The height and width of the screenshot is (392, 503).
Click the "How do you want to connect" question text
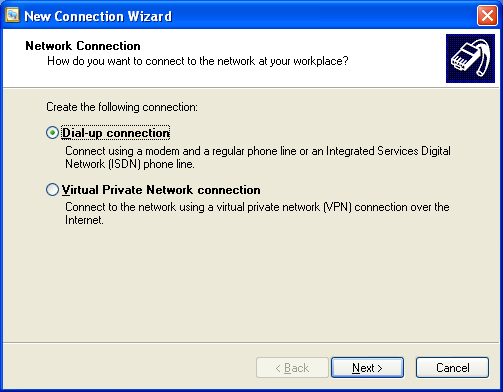[198, 61]
